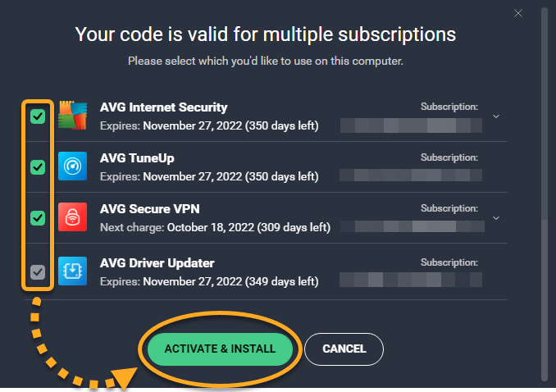
Task: Click the blurred Secure VPN subscription code
Action: (412, 226)
